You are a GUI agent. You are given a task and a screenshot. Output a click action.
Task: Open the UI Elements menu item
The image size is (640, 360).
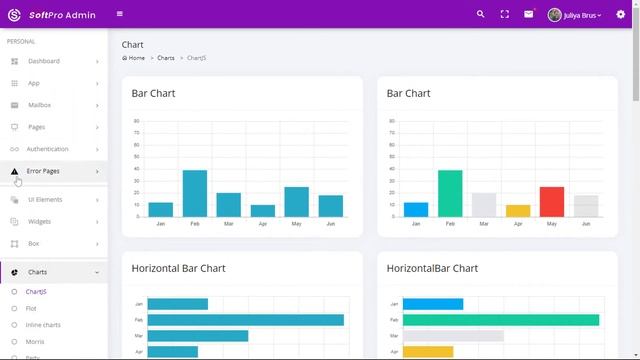pyautogui.click(x=54, y=200)
